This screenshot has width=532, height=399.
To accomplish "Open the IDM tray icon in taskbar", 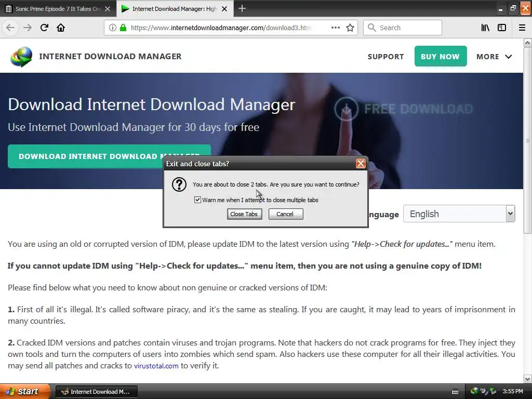I will (474, 391).
